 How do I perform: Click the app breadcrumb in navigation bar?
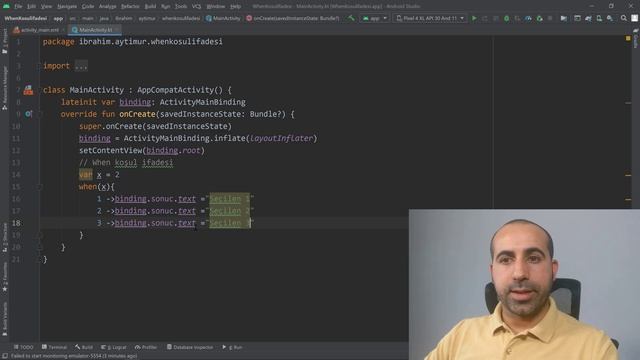pos(58,18)
